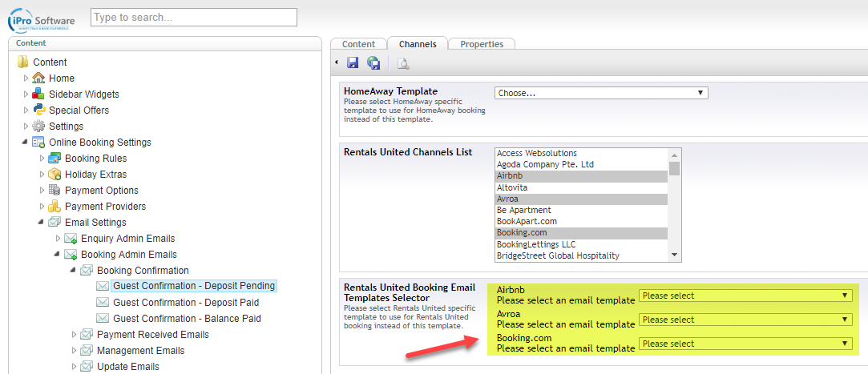Click envelope icon beside Guest Confirmation - Balance Paid
The width and height of the screenshot is (868, 374).
[x=103, y=318]
